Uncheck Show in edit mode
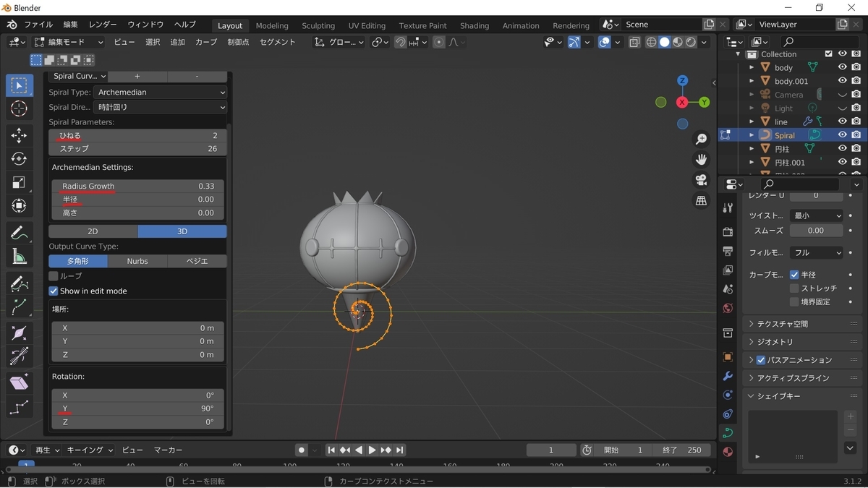This screenshot has width=868, height=488. click(x=54, y=291)
